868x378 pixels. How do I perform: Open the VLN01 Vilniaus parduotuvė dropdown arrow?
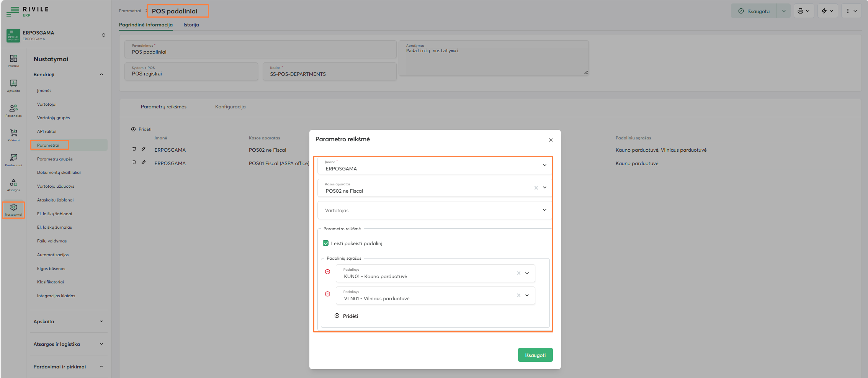pos(527,295)
